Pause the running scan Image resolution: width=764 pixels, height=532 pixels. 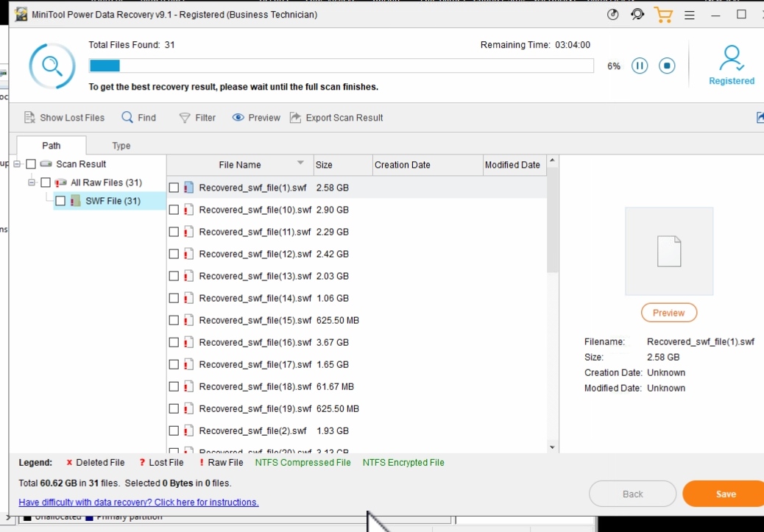[x=640, y=66]
